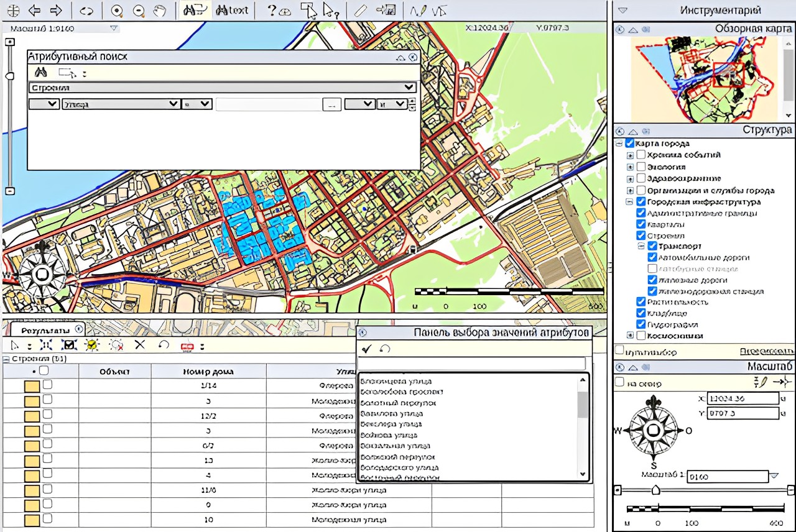Open the Строения layer dropdown in search
Viewport: 796px width, 532px height.
[409, 88]
